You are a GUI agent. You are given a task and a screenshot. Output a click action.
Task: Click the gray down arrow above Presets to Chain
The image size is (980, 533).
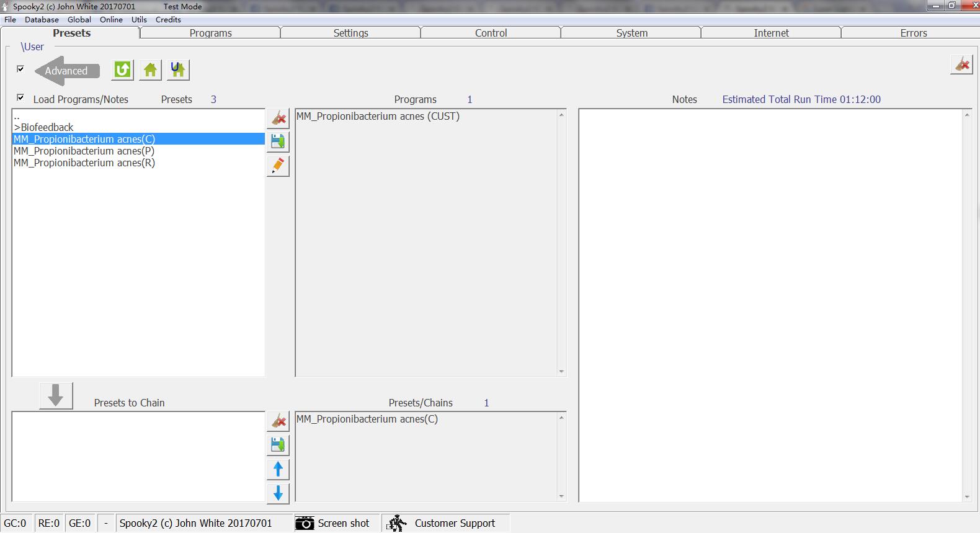tap(56, 395)
